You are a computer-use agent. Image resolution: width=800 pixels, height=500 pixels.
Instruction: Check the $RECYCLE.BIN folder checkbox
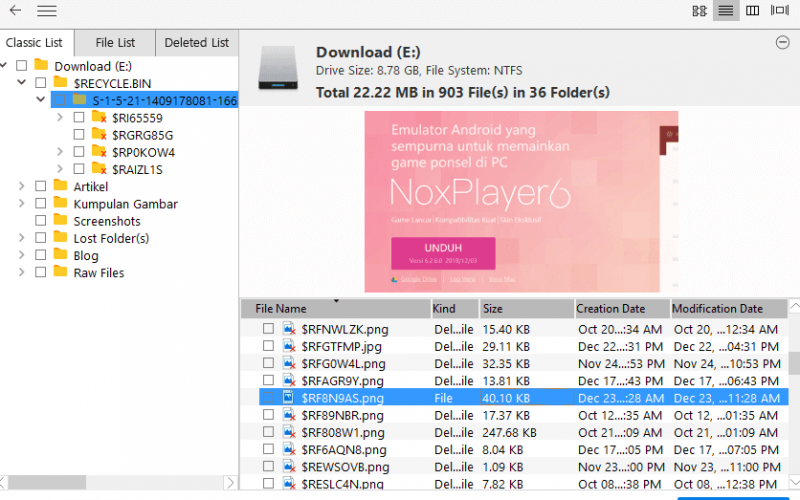tap(41, 83)
